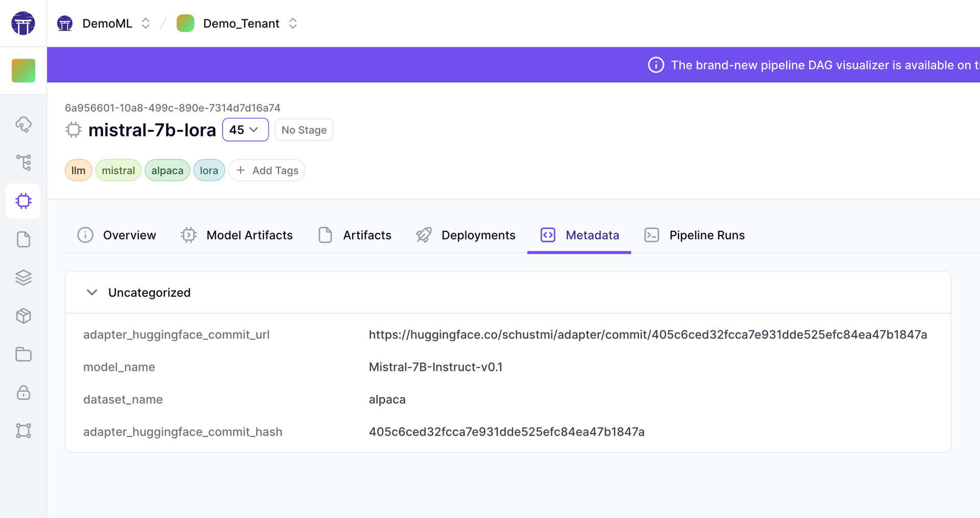Click the folder icon in sidebar

(x=23, y=355)
